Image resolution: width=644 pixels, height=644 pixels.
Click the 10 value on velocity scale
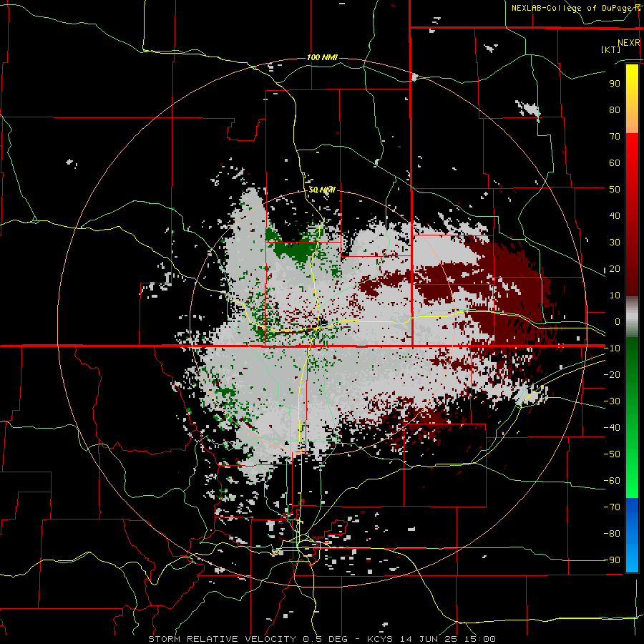(x=615, y=296)
